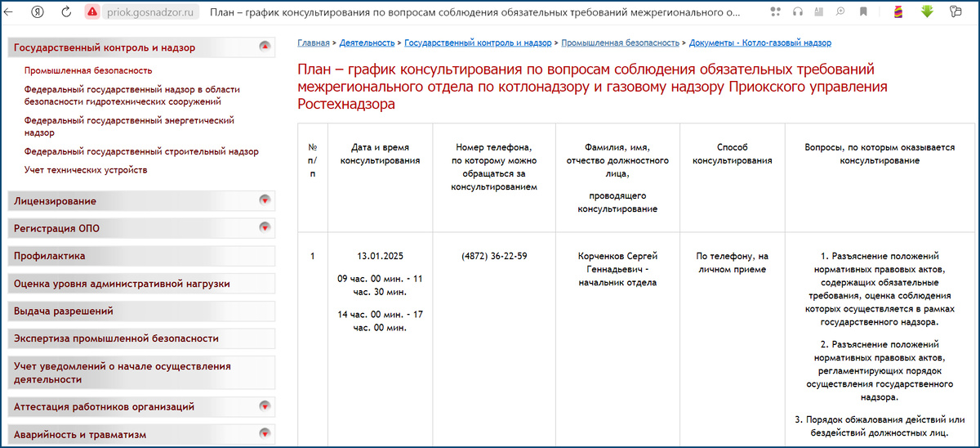Open Федеральный государственный энергетический надзор

coord(129,126)
